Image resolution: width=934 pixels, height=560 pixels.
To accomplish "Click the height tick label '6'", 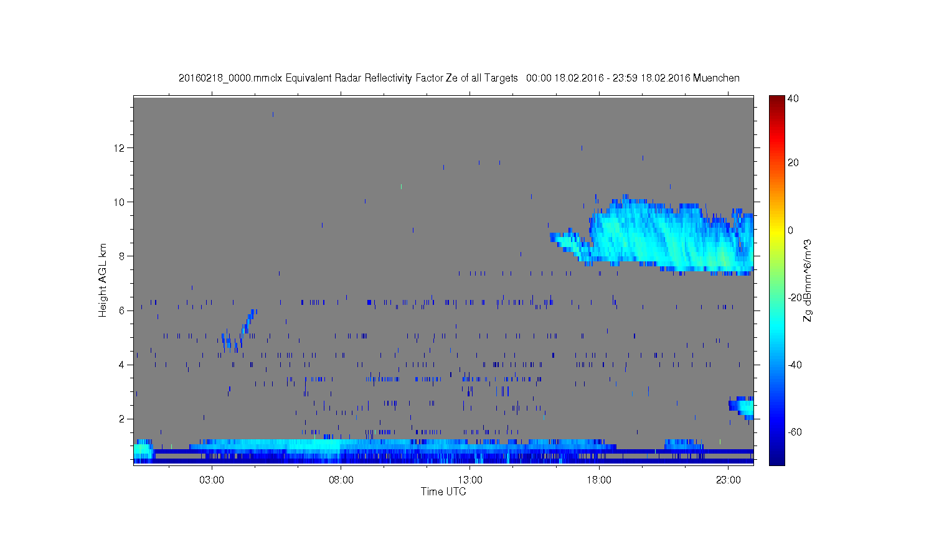I will click(x=123, y=310).
